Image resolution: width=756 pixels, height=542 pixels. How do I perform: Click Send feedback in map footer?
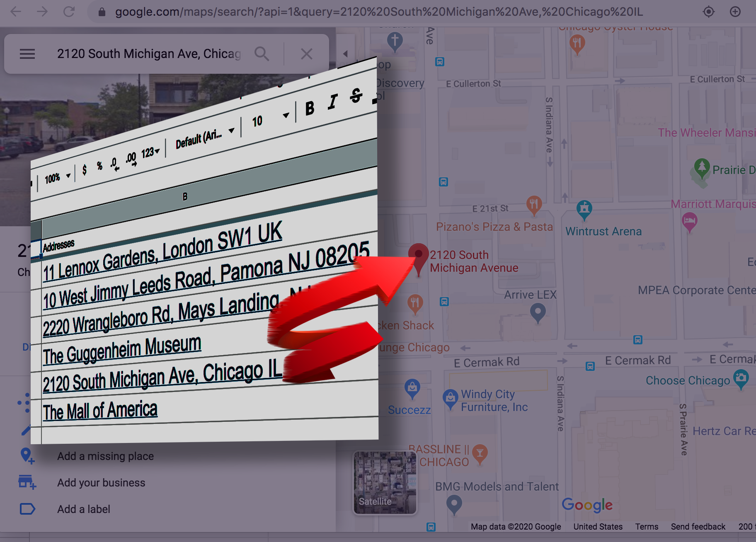tap(698, 527)
